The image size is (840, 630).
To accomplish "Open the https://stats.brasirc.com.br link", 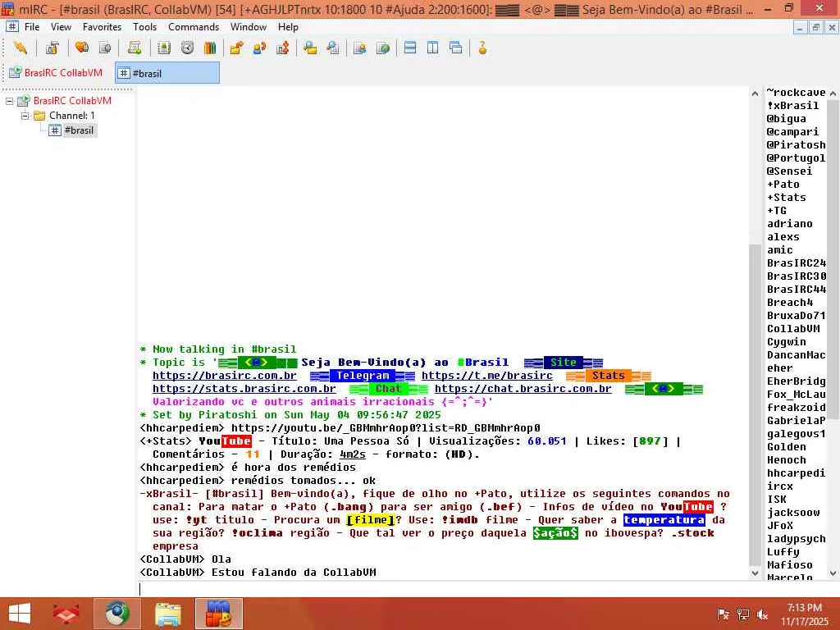I will point(244,388).
